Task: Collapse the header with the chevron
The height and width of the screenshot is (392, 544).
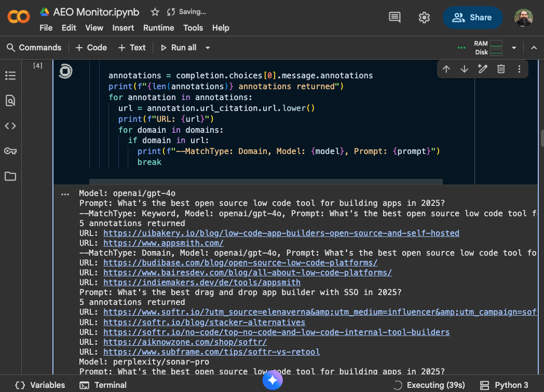Action: pos(534,47)
